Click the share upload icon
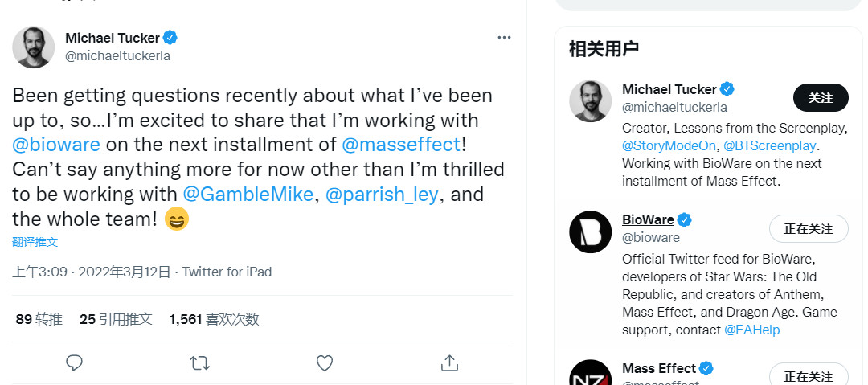Image resolution: width=868 pixels, height=385 pixels. (x=449, y=363)
